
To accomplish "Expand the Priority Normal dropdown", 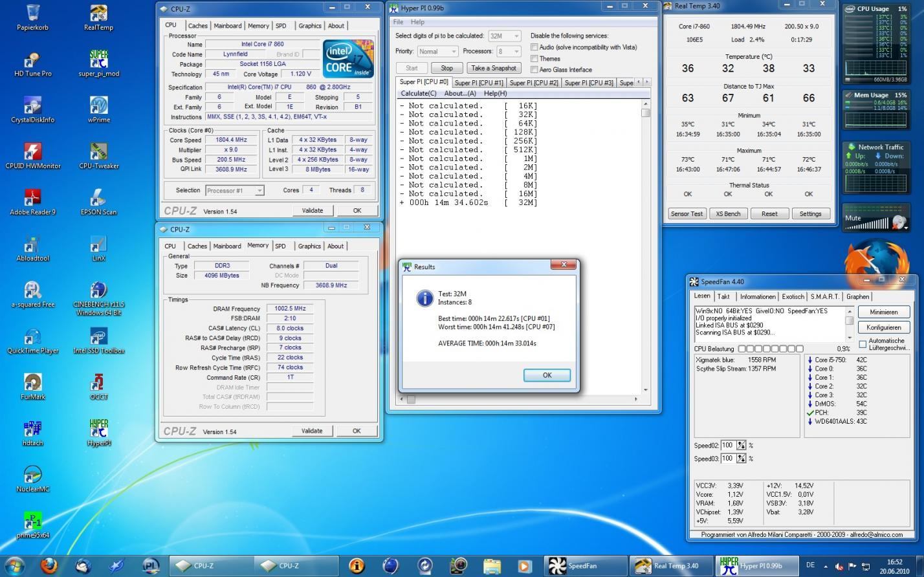I will [437, 51].
